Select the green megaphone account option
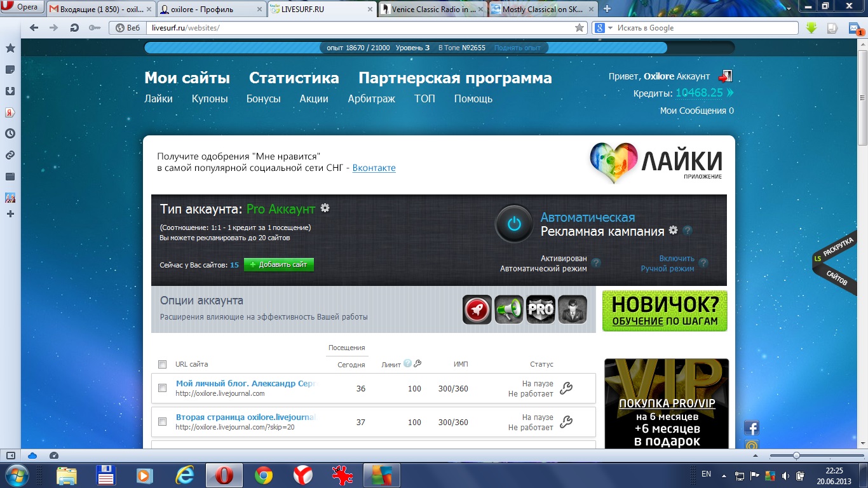 pos(509,309)
